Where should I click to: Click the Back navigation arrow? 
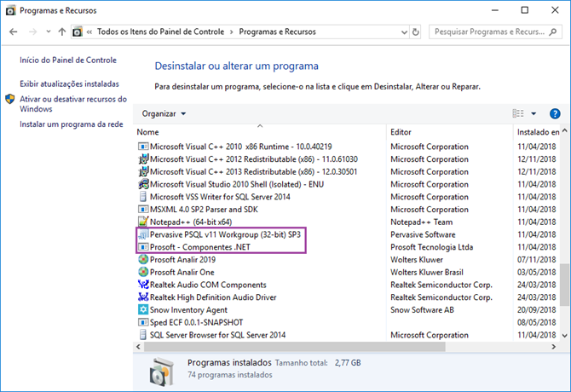click(14, 32)
